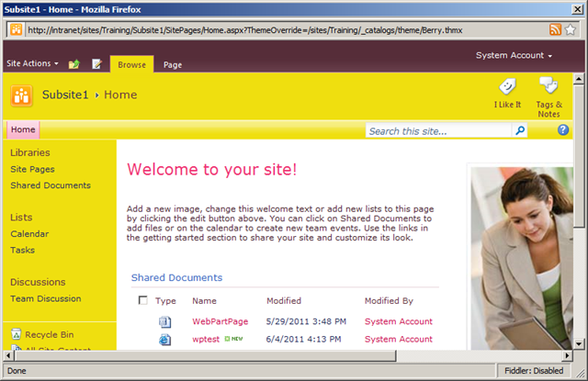This screenshot has height=381, width=588.
Task: Open Tags & Notes icon
Action: (x=548, y=85)
